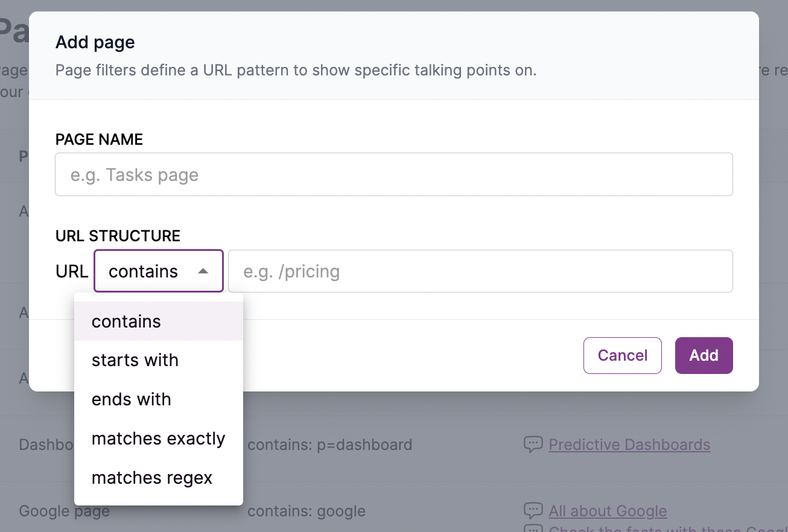Click the Add button

click(x=704, y=355)
